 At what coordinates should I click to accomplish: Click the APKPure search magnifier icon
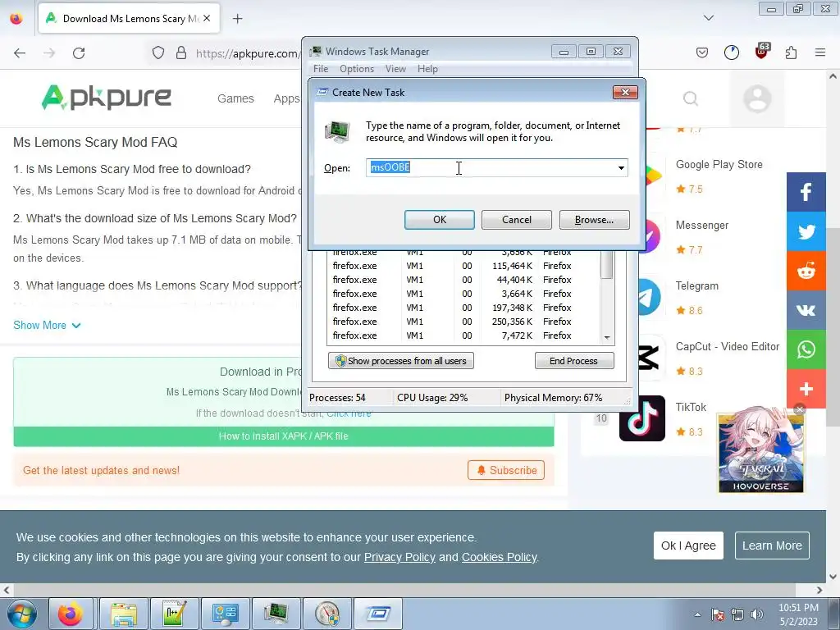[x=691, y=98]
